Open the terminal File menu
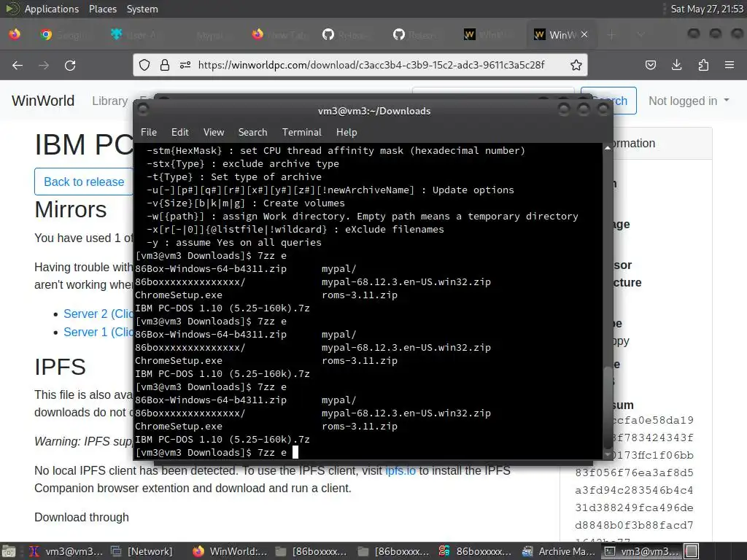The height and width of the screenshot is (560, 747). click(149, 133)
